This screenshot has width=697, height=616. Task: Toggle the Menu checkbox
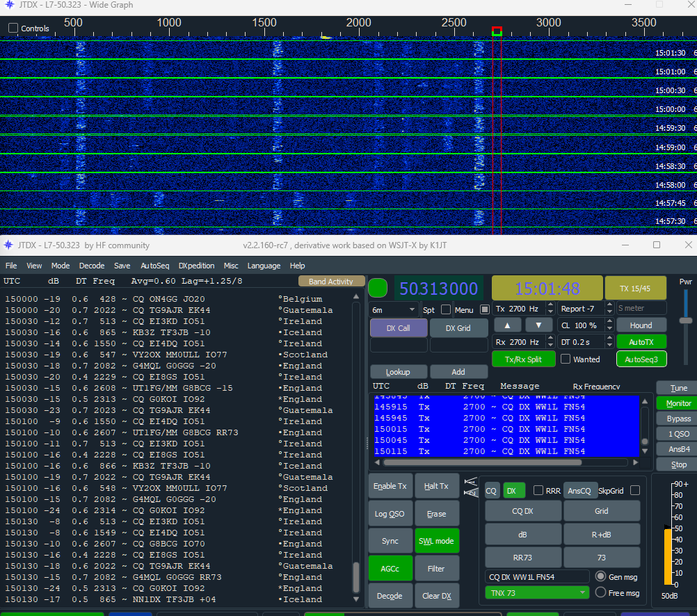(485, 309)
